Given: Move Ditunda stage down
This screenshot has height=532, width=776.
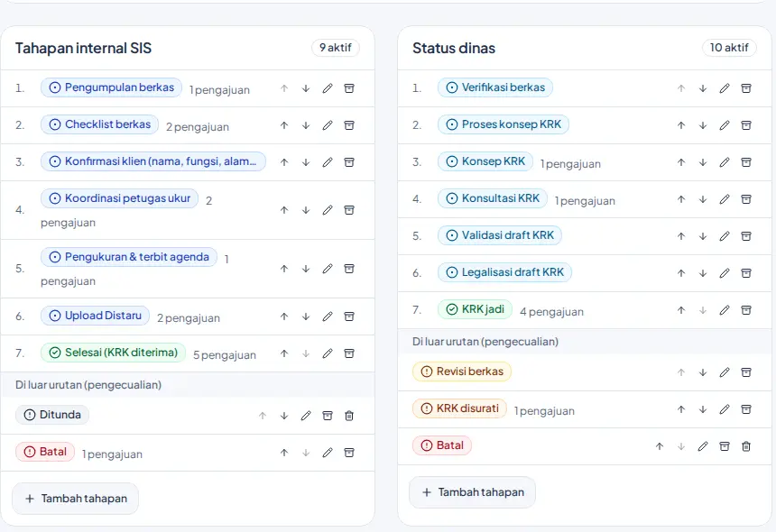Looking at the screenshot, I should [284, 416].
